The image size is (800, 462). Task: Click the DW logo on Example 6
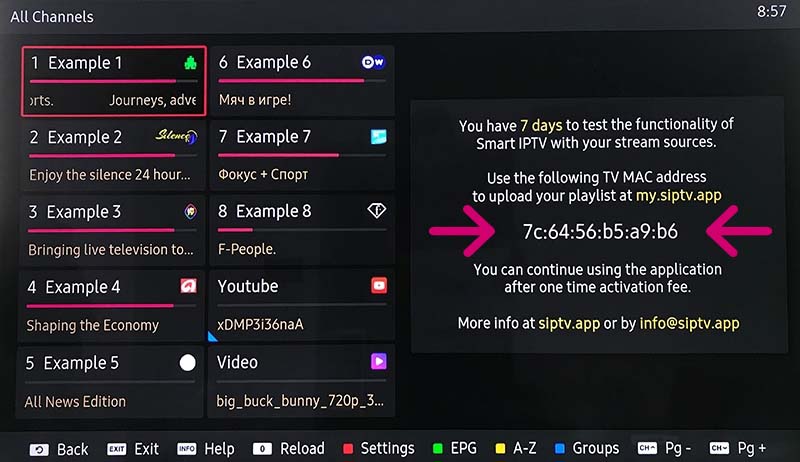click(x=373, y=62)
